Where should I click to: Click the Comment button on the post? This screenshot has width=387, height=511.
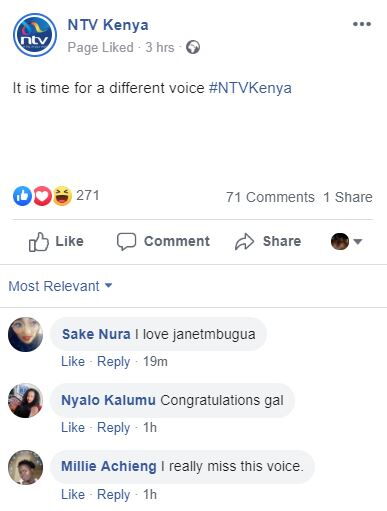coord(163,241)
